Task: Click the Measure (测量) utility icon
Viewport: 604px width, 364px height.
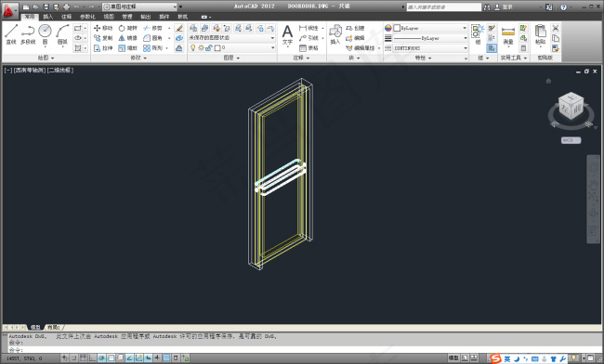Action: pyautogui.click(x=508, y=34)
